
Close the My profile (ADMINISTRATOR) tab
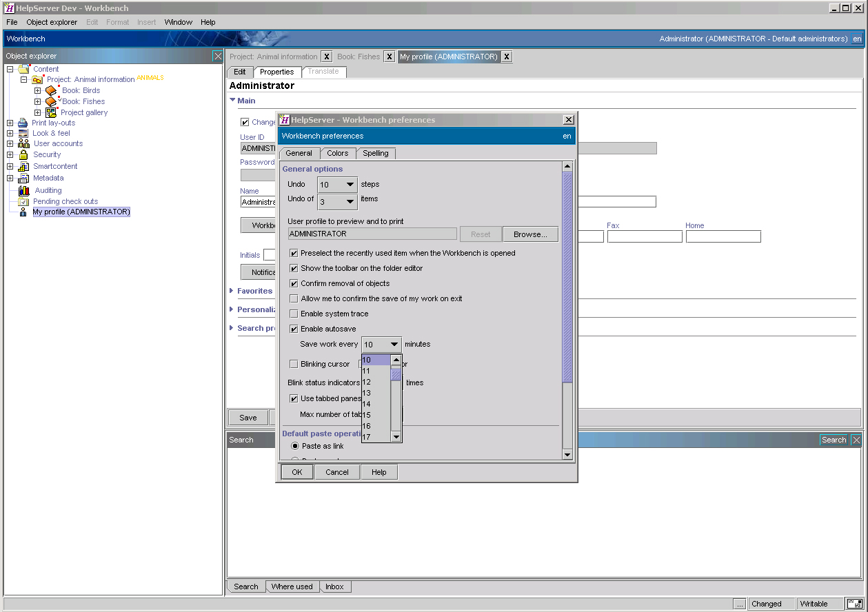[x=507, y=57]
